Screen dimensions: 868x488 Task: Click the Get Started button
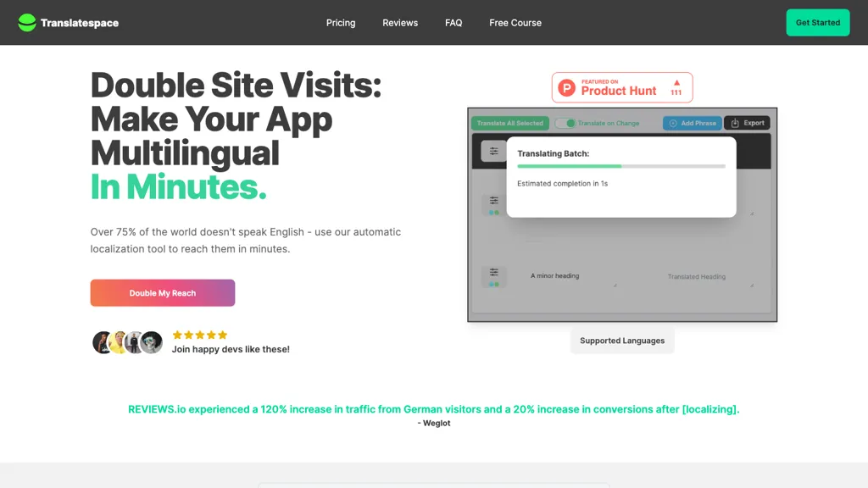[818, 23]
